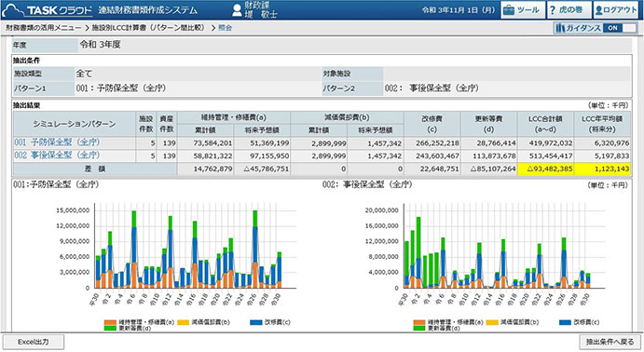
Task: Click cell value 113,873,678
Action: click(x=489, y=156)
